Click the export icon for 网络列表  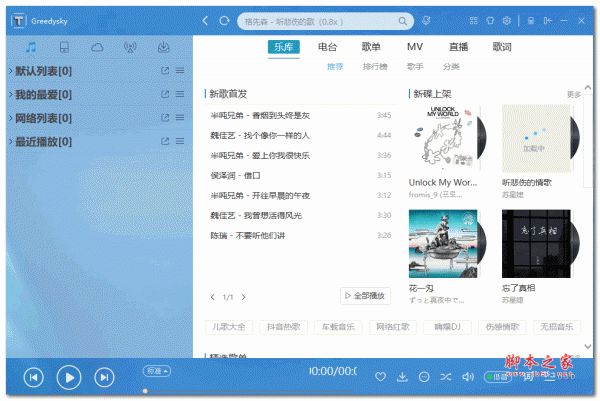(165, 118)
